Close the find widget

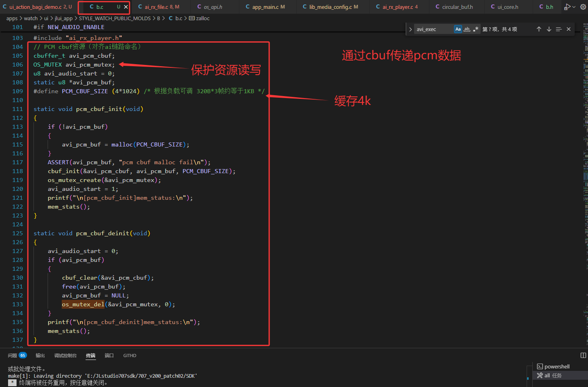click(569, 29)
